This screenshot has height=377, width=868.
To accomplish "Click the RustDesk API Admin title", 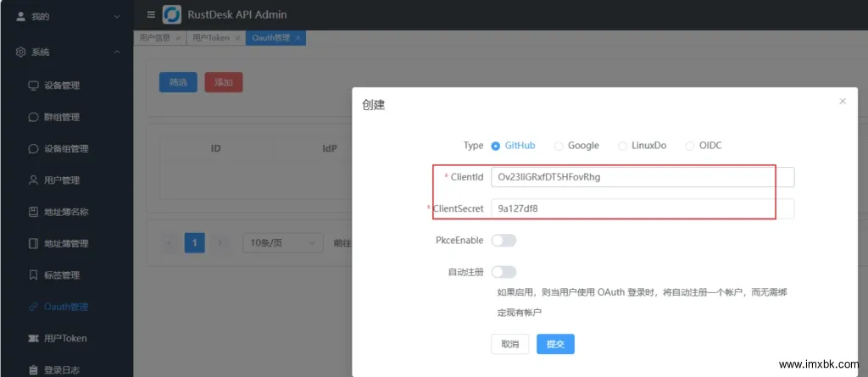I will pos(237,15).
